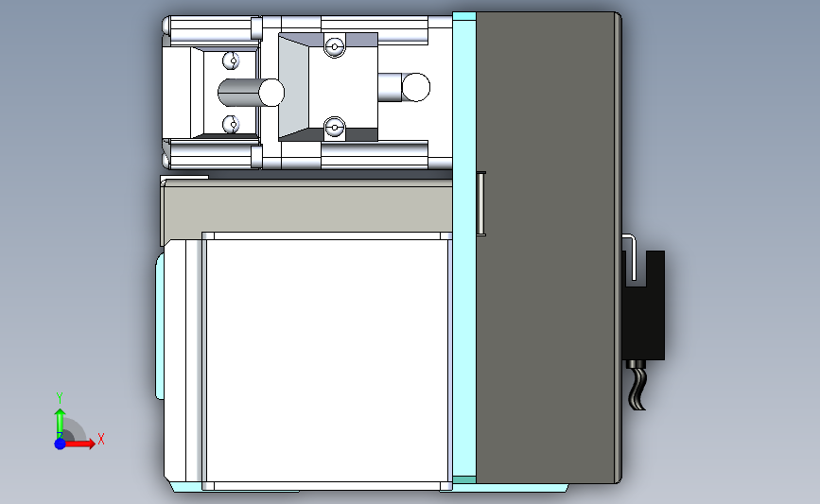Viewport: 820px width, 504px height.
Task: Select the light gray angled face of the central block
Action: pyautogui.click(x=293, y=87)
